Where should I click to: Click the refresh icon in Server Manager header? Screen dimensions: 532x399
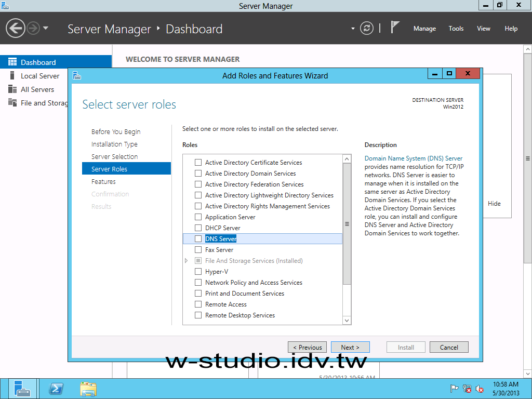(366, 28)
